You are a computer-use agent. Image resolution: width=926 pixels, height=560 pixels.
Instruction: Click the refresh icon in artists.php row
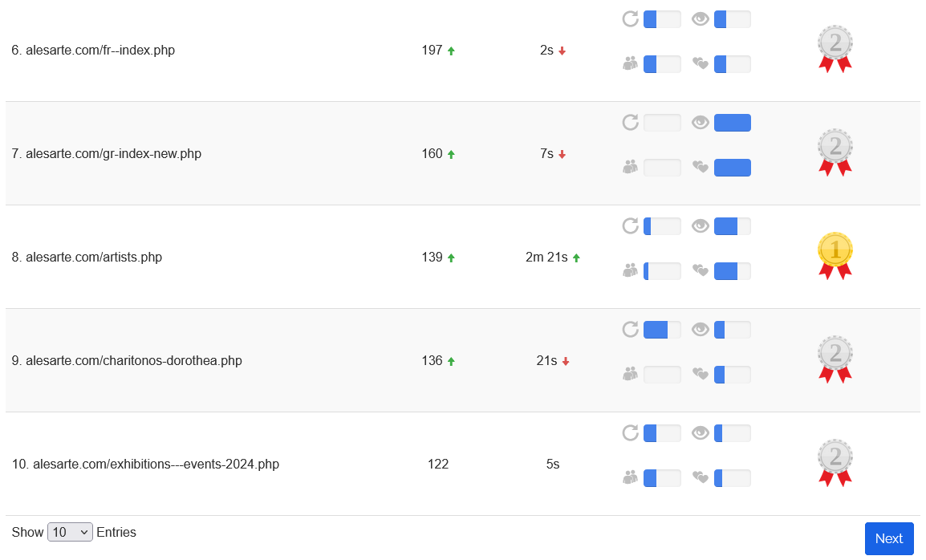click(631, 226)
